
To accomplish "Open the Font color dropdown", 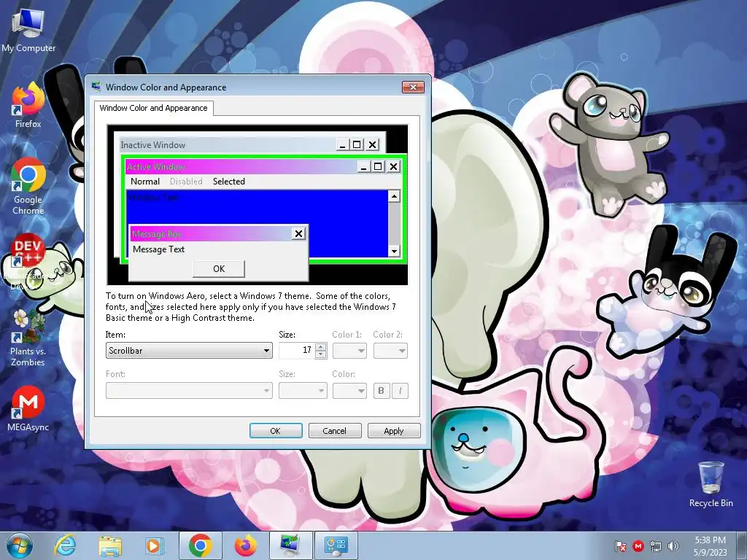I will (x=349, y=391).
